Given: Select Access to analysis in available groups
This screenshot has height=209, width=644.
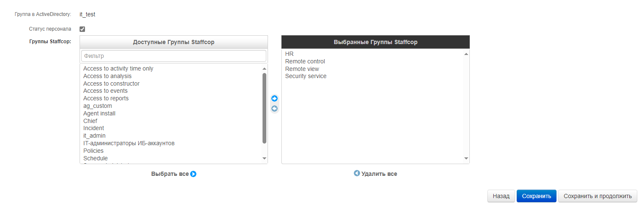Looking at the screenshot, I should pyautogui.click(x=171, y=76).
